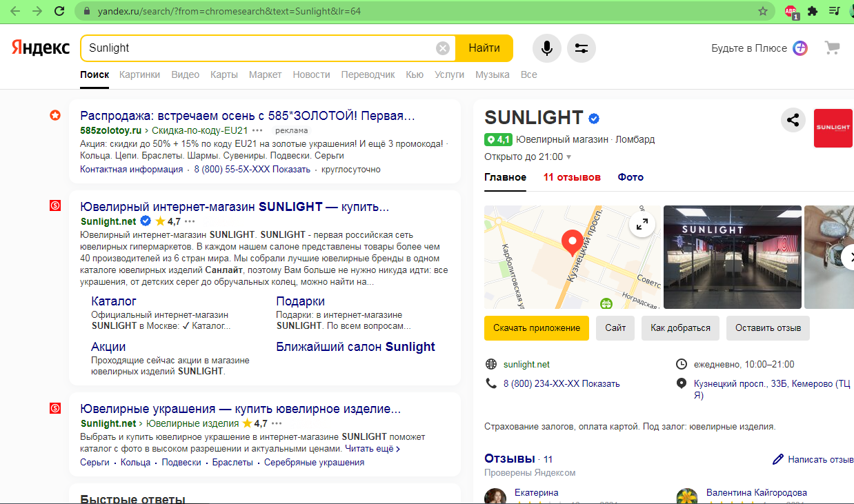The width and height of the screenshot is (854, 504).
Task: Open the Музыка service tab
Action: [x=493, y=74]
